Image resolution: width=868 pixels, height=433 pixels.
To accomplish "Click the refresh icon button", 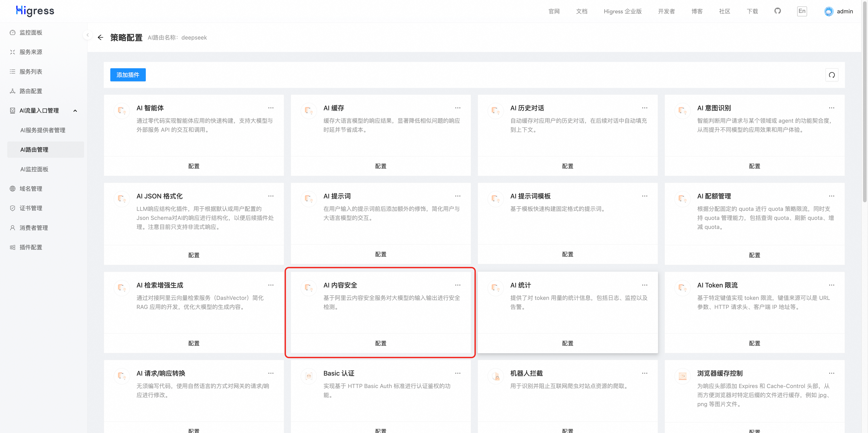I will click(x=832, y=75).
